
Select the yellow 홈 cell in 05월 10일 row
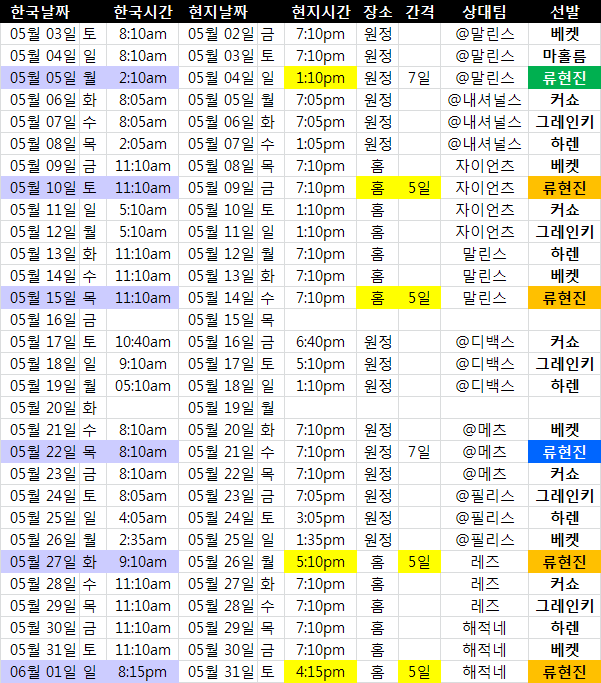(378, 188)
